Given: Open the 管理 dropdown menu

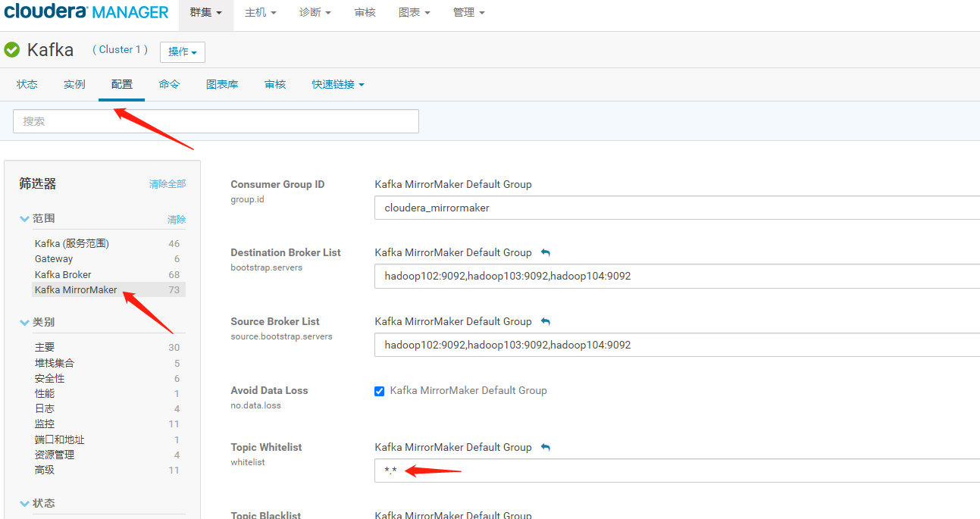Looking at the screenshot, I should coord(469,13).
